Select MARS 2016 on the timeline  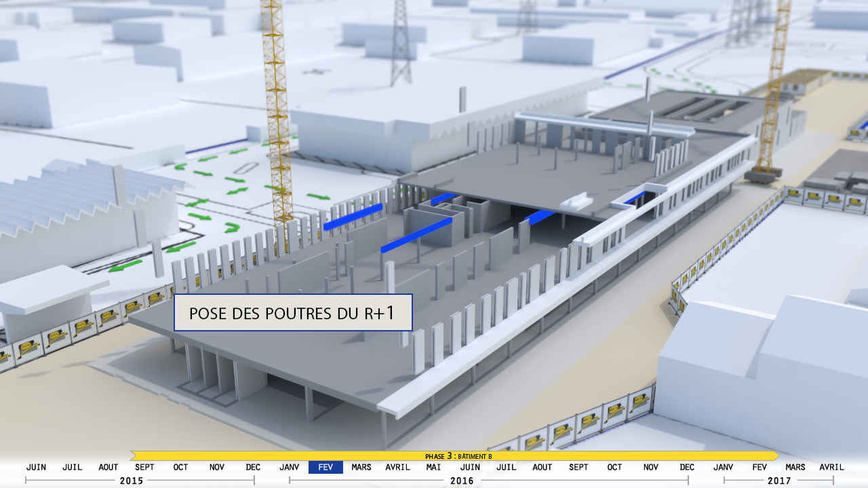click(x=361, y=467)
